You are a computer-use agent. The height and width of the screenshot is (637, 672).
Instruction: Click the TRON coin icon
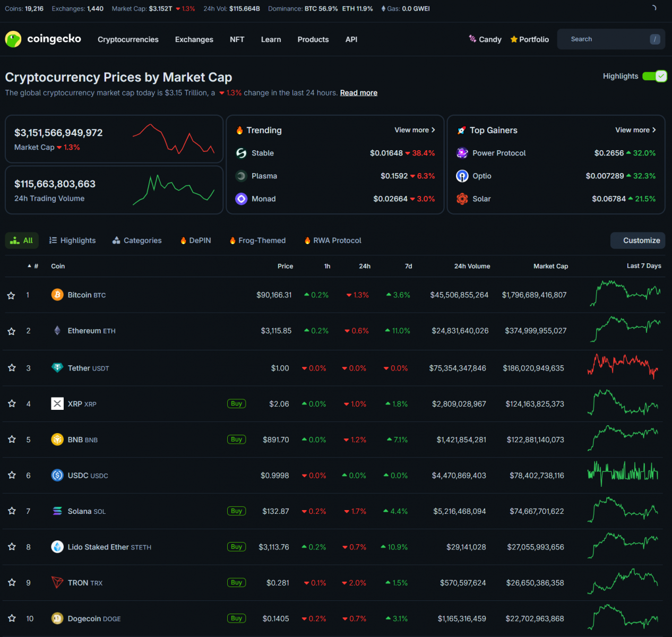[x=57, y=582]
